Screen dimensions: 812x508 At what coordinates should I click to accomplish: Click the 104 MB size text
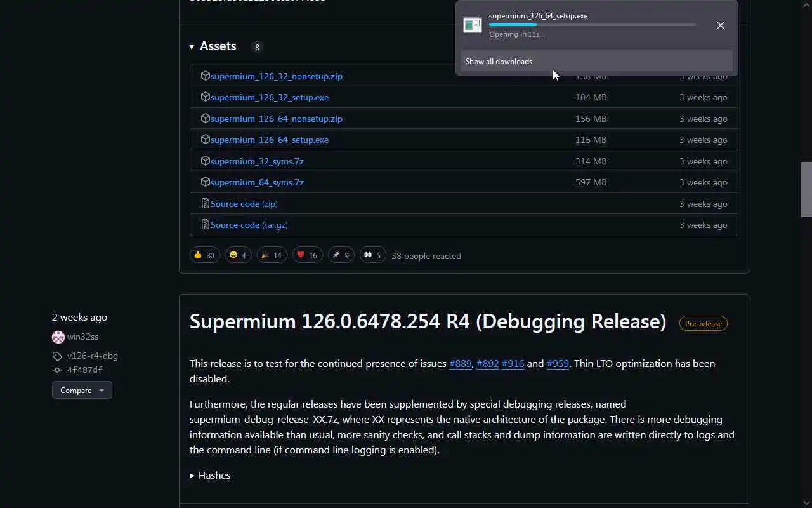coord(591,97)
